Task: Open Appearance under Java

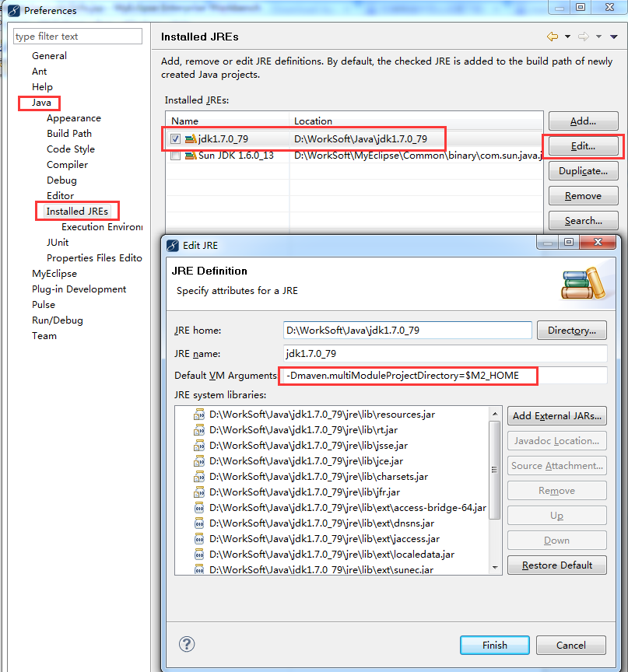Action: click(x=74, y=118)
